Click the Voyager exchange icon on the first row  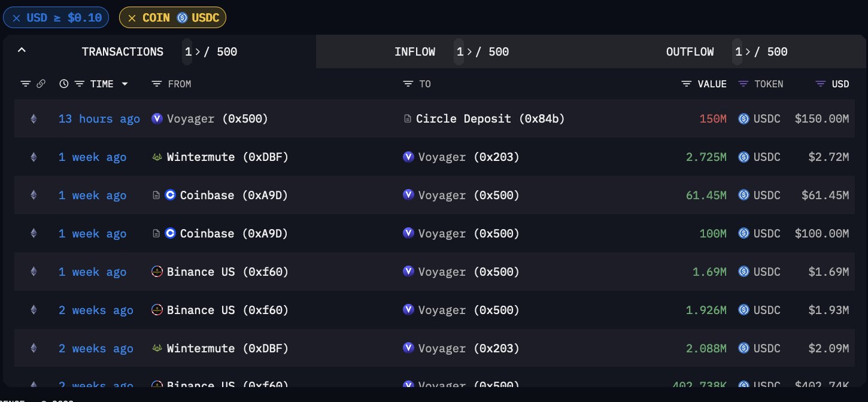157,118
